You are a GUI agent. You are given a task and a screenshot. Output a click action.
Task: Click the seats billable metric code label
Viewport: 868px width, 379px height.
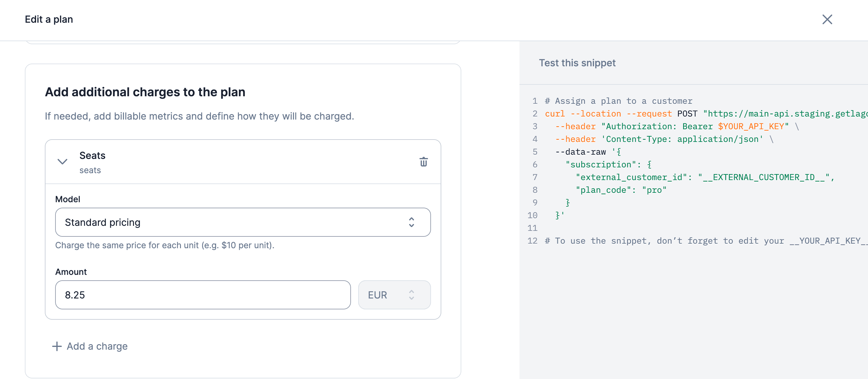coord(90,170)
